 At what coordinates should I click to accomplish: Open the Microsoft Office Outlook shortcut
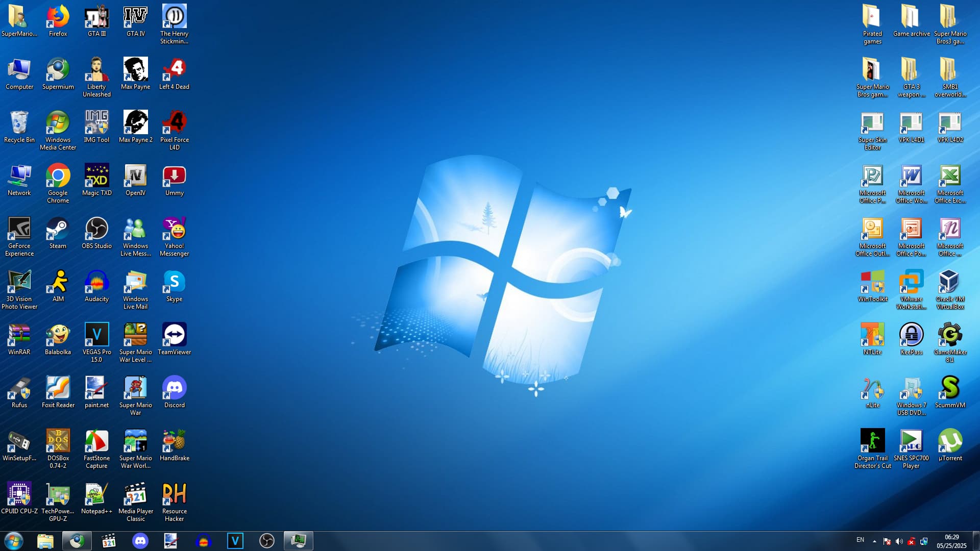click(x=872, y=236)
